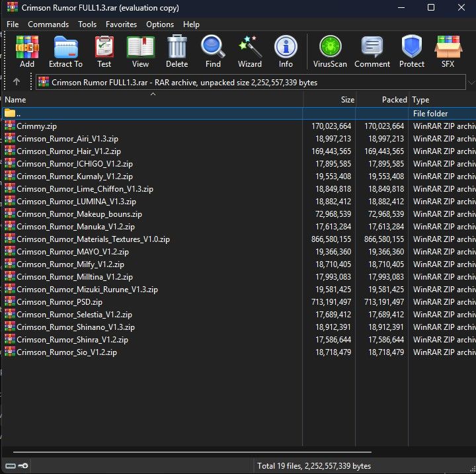Select Crimson_Rumor_Selestia_V1.2.zip
The height and width of the screenshot is (474, 476).
[74, 314]
